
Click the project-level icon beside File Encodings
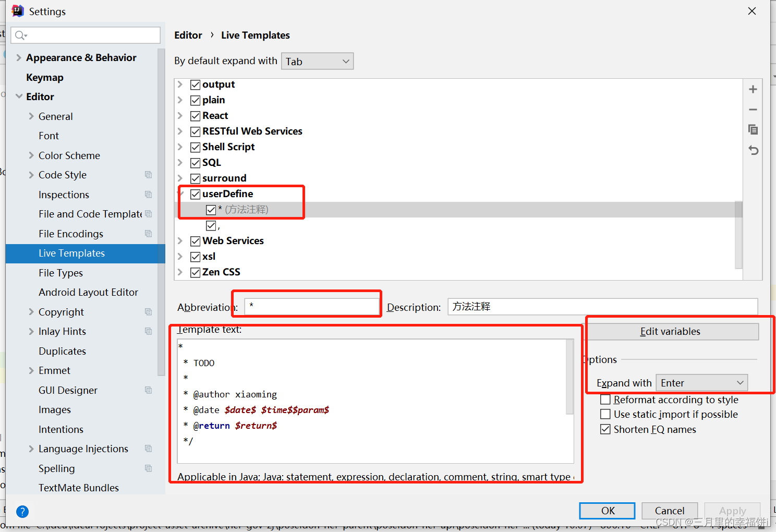(149, 234)
